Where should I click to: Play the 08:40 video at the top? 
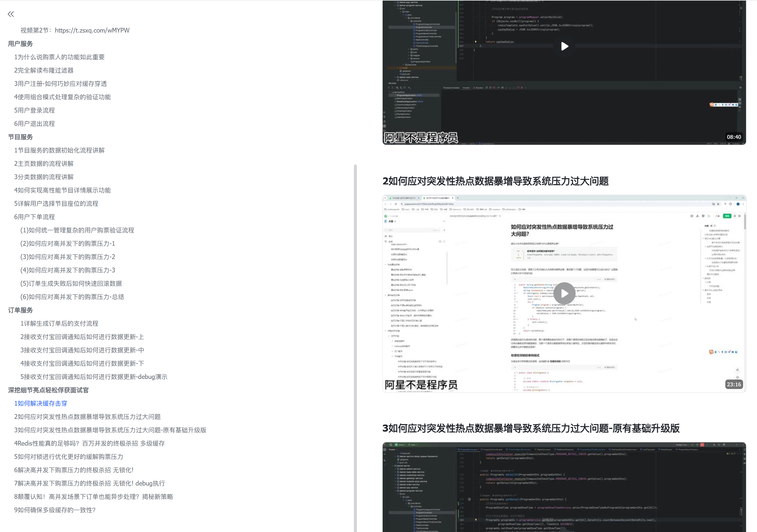click(564, 46)
